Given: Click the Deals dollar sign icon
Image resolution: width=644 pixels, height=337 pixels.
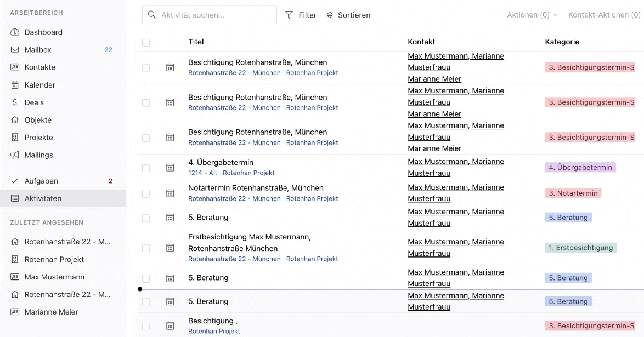Looking at the screenshot, I should click(15, 102).
